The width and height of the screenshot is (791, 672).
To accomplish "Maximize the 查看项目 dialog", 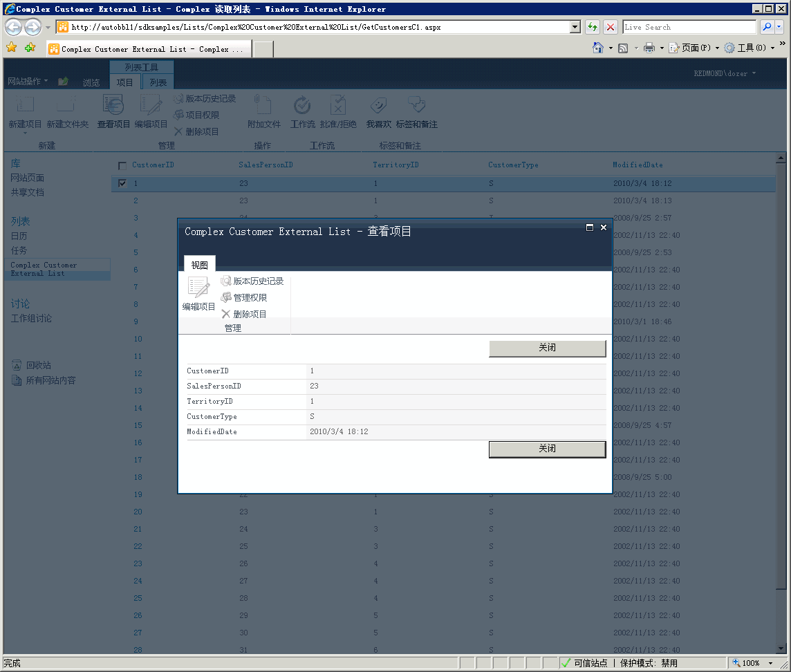I will point(589,227).
